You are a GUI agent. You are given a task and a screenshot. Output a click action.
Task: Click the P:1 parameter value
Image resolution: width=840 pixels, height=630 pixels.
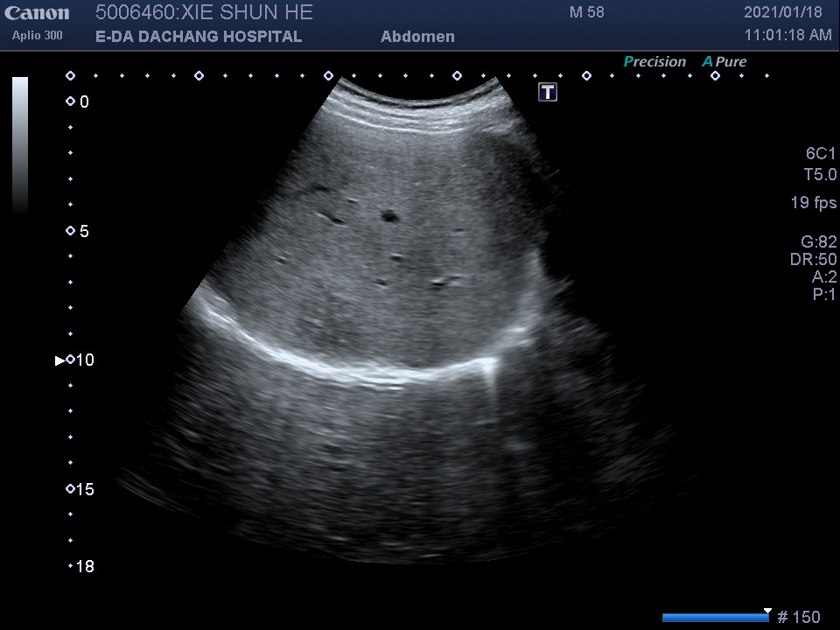[824, 294]
